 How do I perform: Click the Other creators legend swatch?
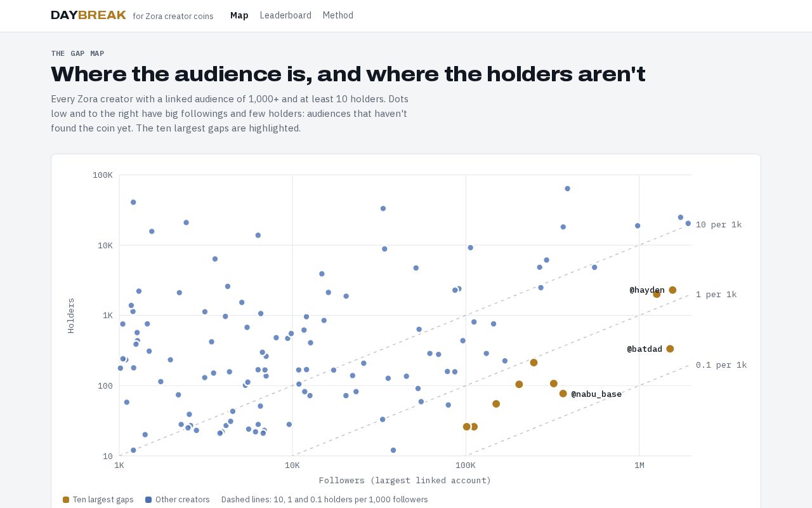148,500
